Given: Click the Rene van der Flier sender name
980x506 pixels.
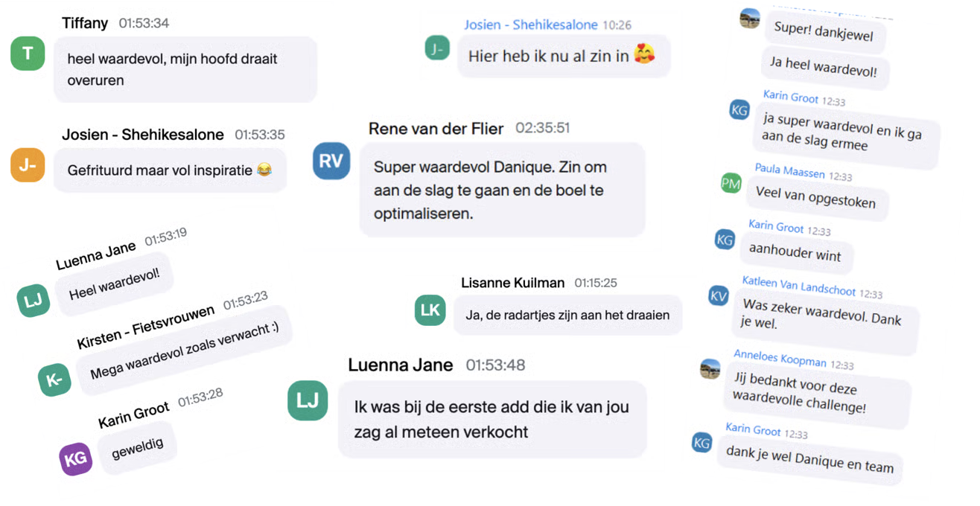Looking at the screenshot, I should point(436,128).
